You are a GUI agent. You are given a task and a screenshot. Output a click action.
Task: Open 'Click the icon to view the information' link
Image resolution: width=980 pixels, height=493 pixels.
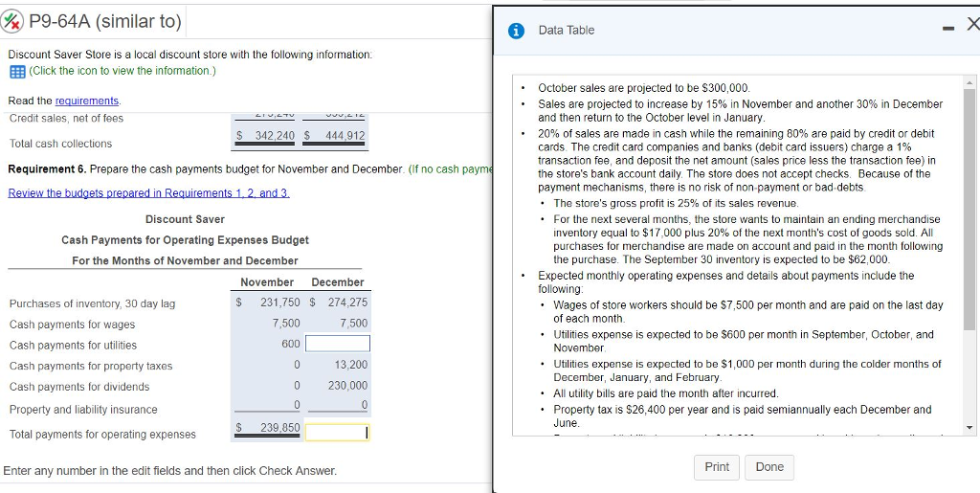pos(122,71)
